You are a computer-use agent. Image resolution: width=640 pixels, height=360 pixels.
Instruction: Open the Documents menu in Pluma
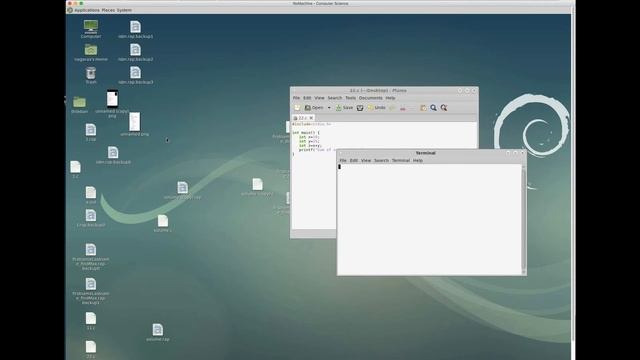371,98
